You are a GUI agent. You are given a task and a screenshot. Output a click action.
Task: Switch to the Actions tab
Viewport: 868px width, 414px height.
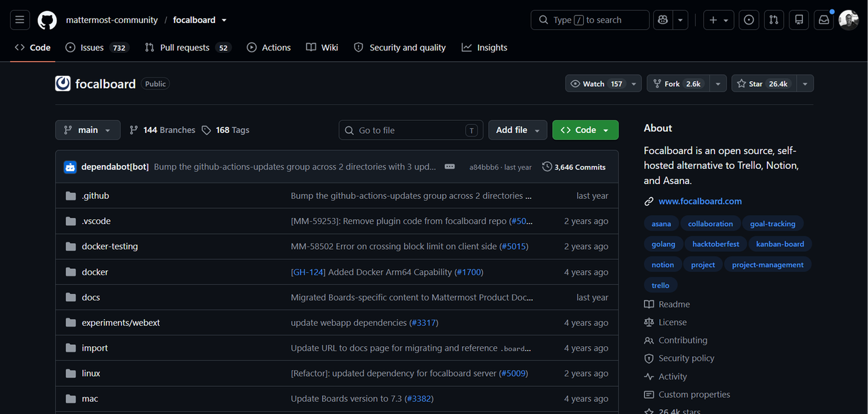[269, 48]
